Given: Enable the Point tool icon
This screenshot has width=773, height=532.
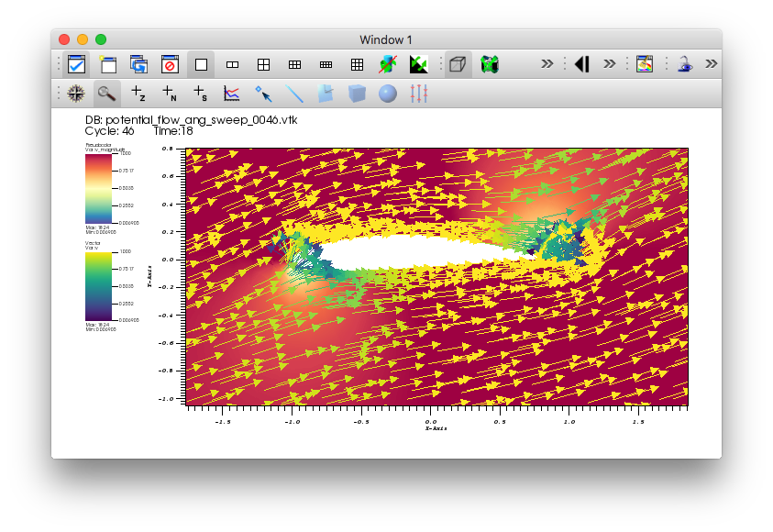Looking at the screenshot, I should pyautogui.click(x=263, y=94).
